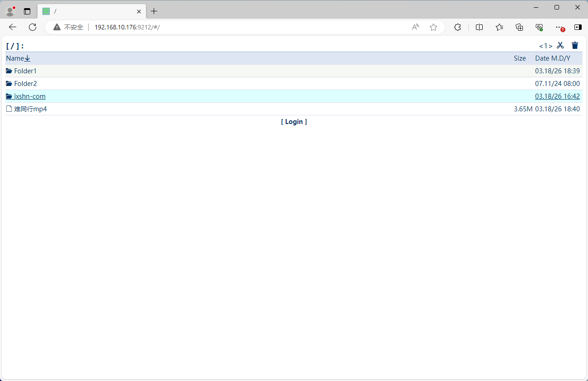Toggle the Edge sidebar button
Image resolution: width=588 pixels, height=381 pixels.
pos(578,27)
